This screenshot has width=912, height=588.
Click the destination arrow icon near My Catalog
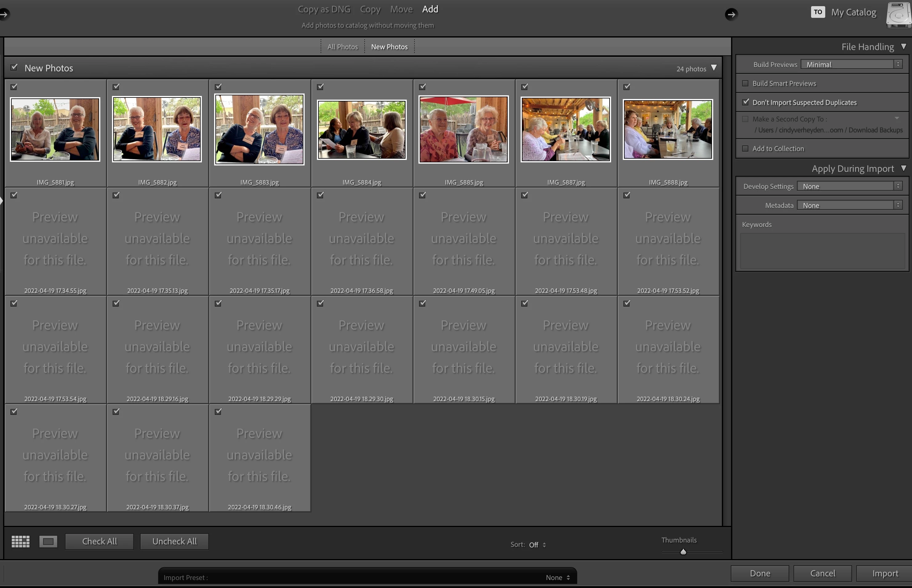coord(731,14)
